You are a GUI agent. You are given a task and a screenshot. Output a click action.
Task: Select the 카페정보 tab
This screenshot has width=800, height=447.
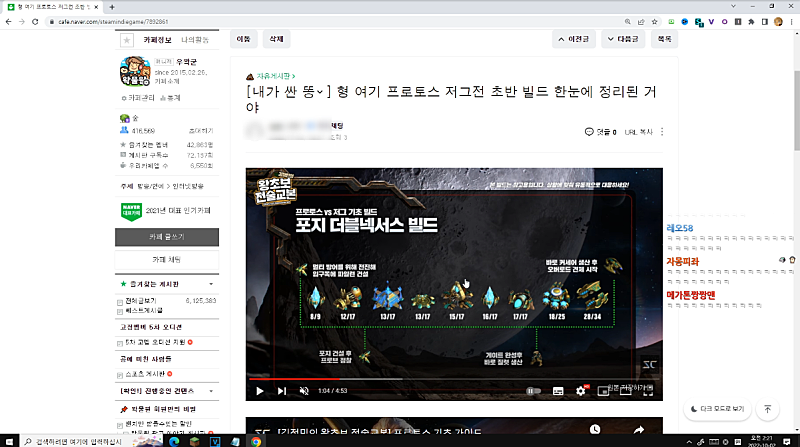[x=157, y=40]
